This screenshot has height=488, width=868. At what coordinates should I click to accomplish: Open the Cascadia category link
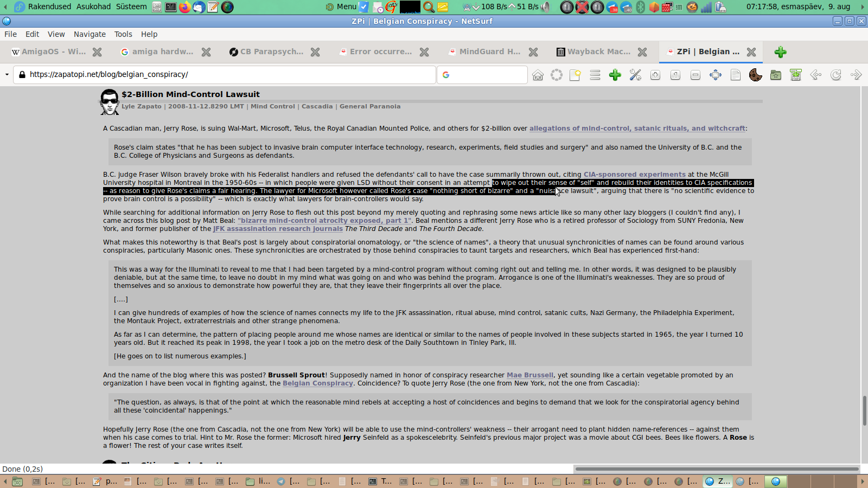[x=317, y=106]
